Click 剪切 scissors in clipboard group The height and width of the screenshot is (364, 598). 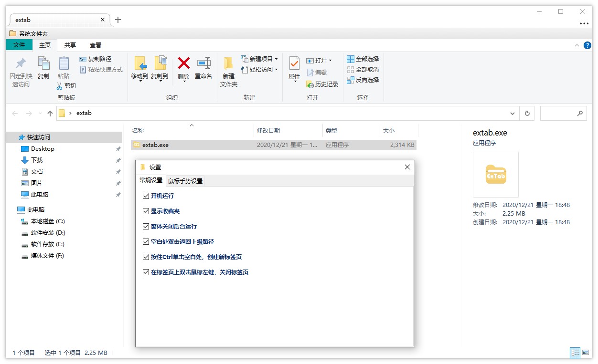(66, 86)
